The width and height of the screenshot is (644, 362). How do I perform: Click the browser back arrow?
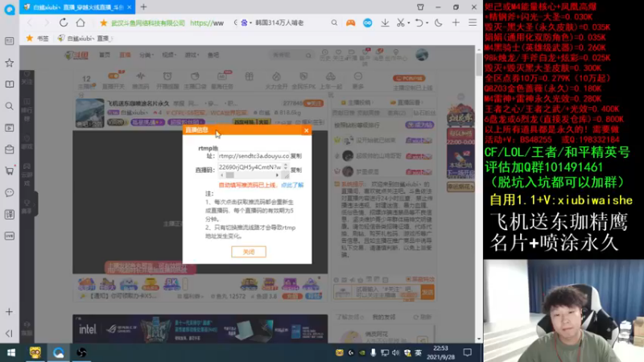click(x=30, y=23)
